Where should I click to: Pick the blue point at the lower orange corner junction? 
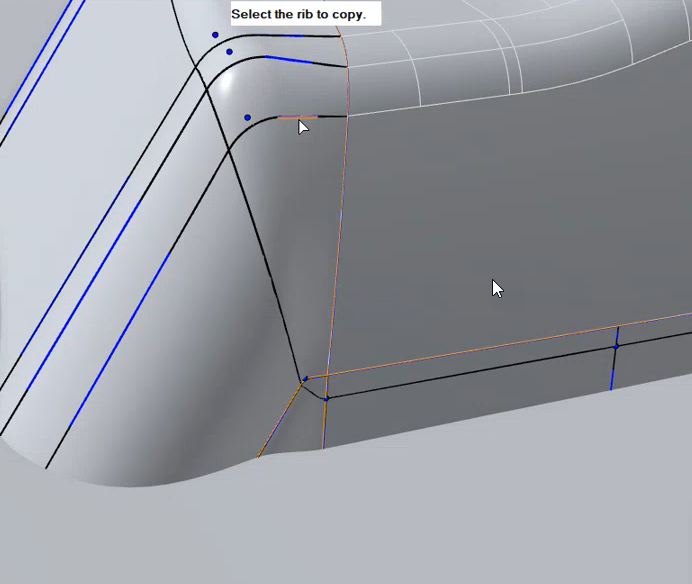pos(305,379)
